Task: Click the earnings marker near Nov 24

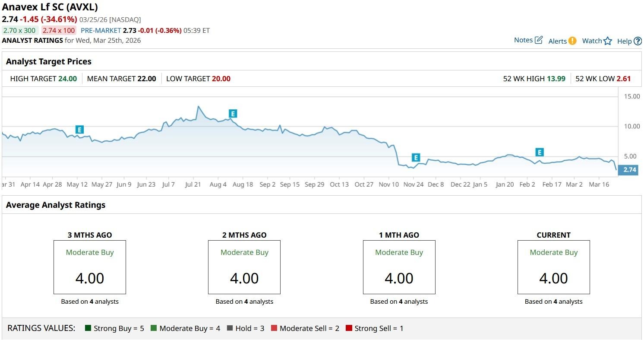Action: click(x=416, y=158)
